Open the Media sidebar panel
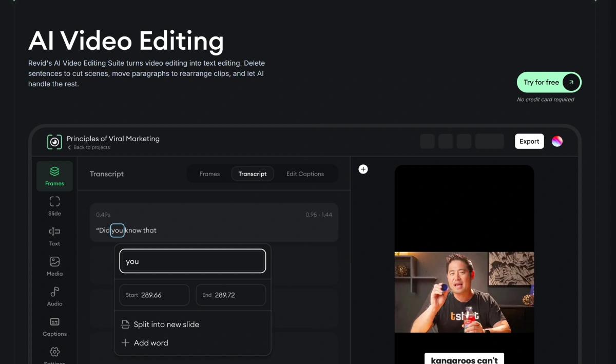 pyautogui.click(x=54, y=266)
